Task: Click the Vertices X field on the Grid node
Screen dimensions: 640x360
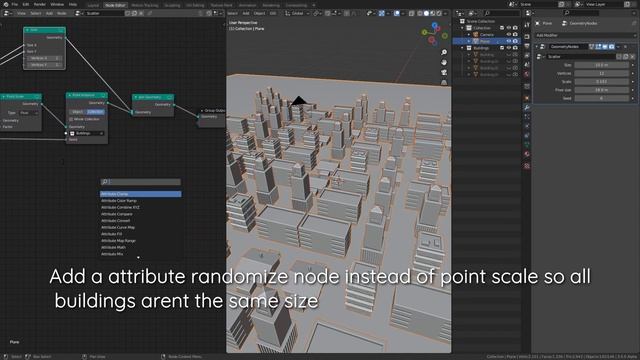Action: click(44, 58)
